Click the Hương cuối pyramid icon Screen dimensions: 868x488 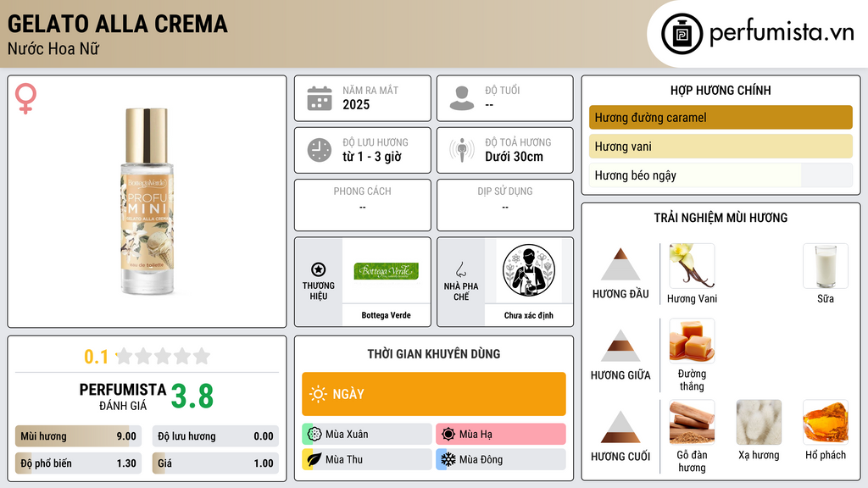click(620, 427)
